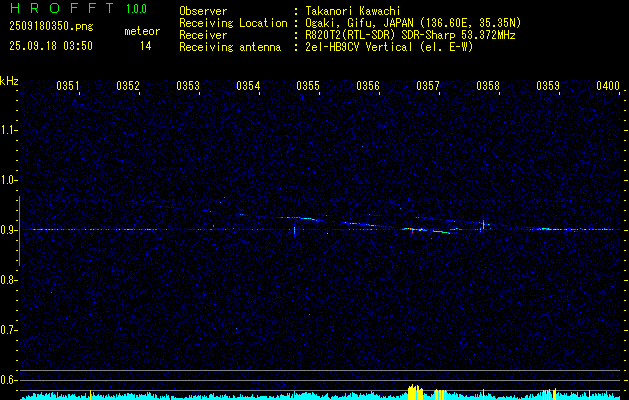This screenshot has height=400, width=629.
Task: Click the 0354 time axis label
Action: (248, 86)
